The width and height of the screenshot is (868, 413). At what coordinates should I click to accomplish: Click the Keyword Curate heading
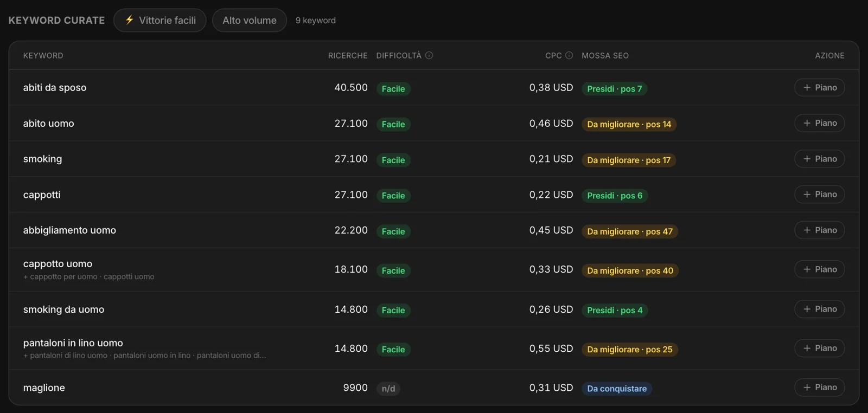click(x=56, y=20)
